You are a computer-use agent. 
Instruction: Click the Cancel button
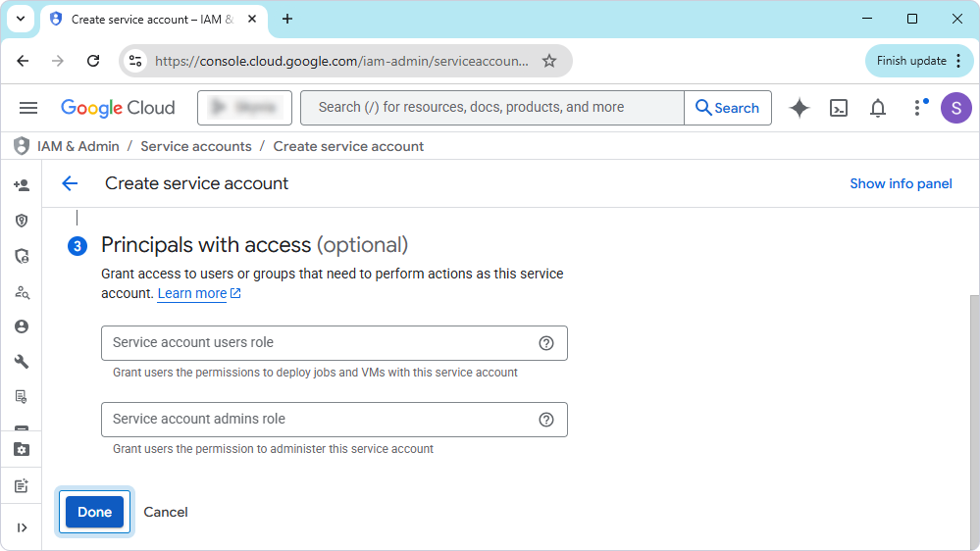(x=166, y=512)
